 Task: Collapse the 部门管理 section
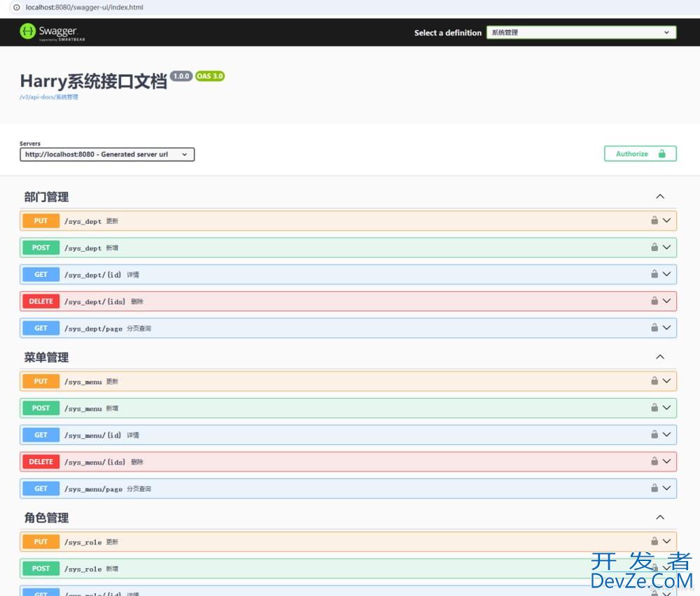pyautogui.click(x=660, y=197)
